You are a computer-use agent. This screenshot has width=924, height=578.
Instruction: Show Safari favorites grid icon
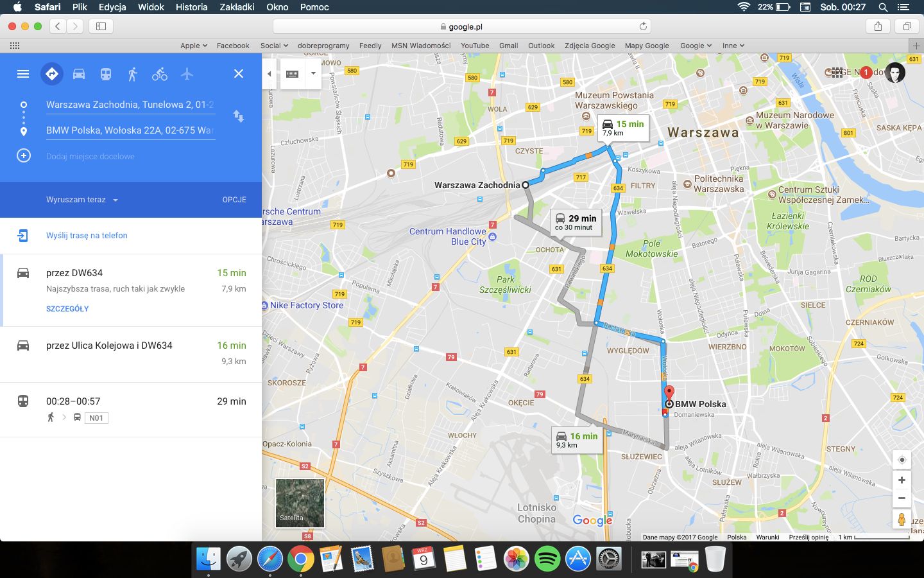[x=15, y=46]
